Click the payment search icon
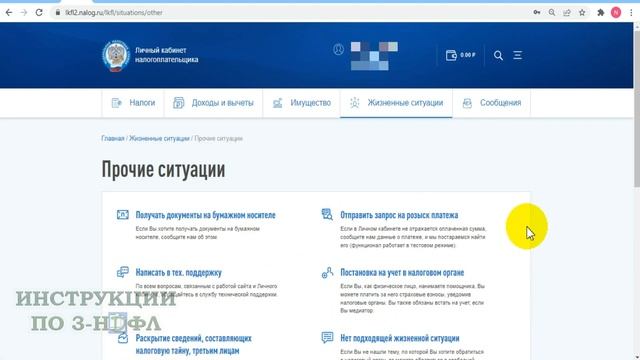640x360 pixels. (327, 214)
